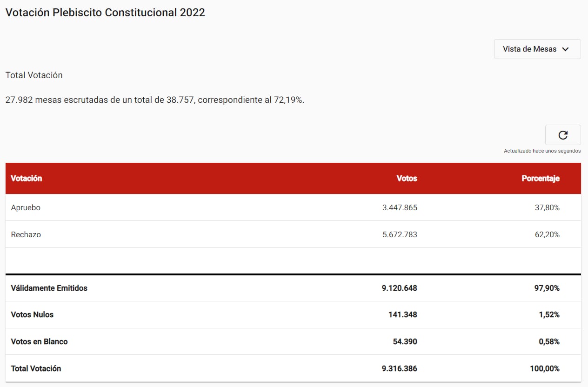Image resolution: width=588 pixels, height=387 pixels.
Task: Click the Votos en Blanco entry
Action: (x=293, y=341)
